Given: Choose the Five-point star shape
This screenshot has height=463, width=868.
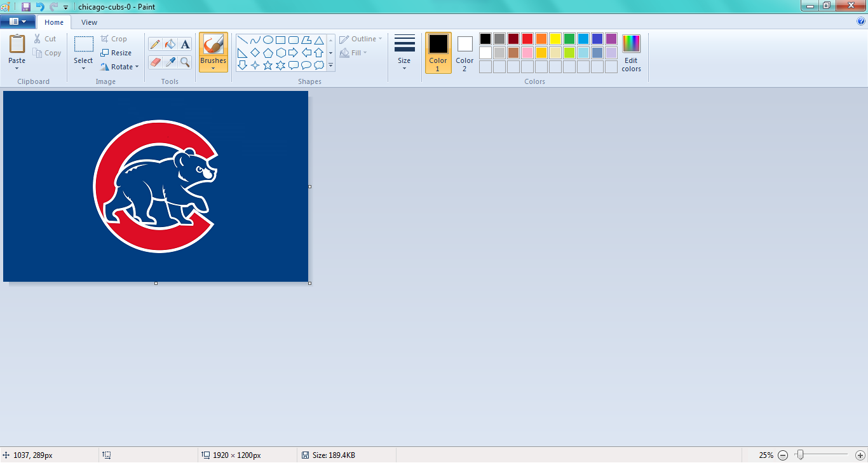Looking at the screenshot, I should pyautogui.click(x=268, y=65).
